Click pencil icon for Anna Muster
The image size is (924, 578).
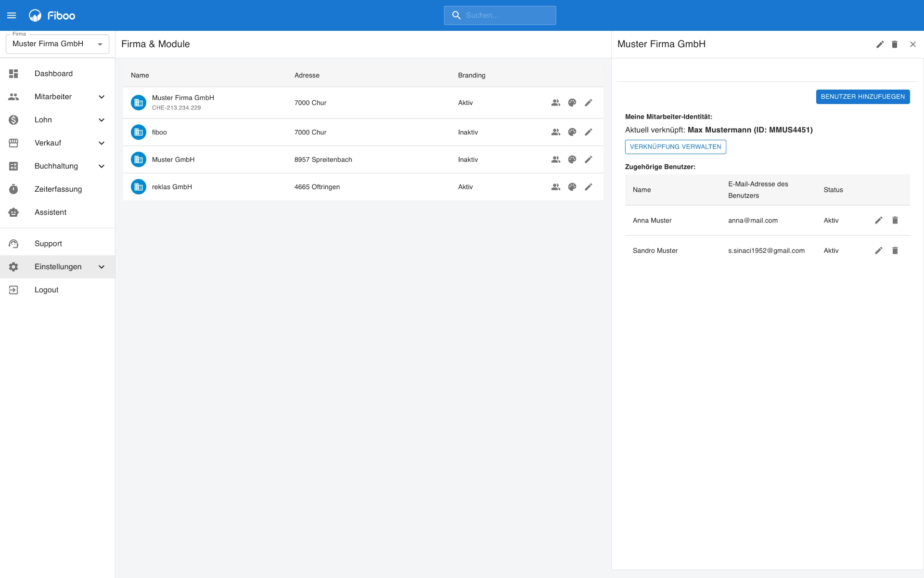[x=878, y=220]
